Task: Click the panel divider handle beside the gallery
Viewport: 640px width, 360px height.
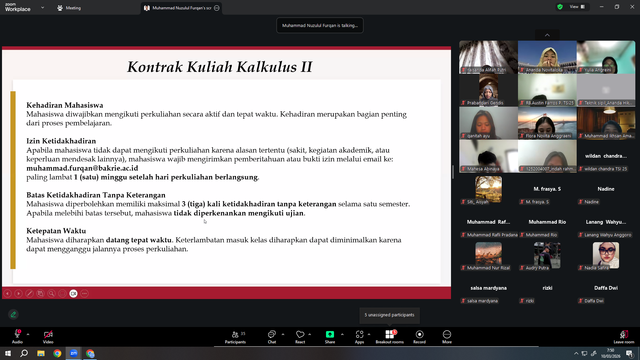Action: point(453,172)
